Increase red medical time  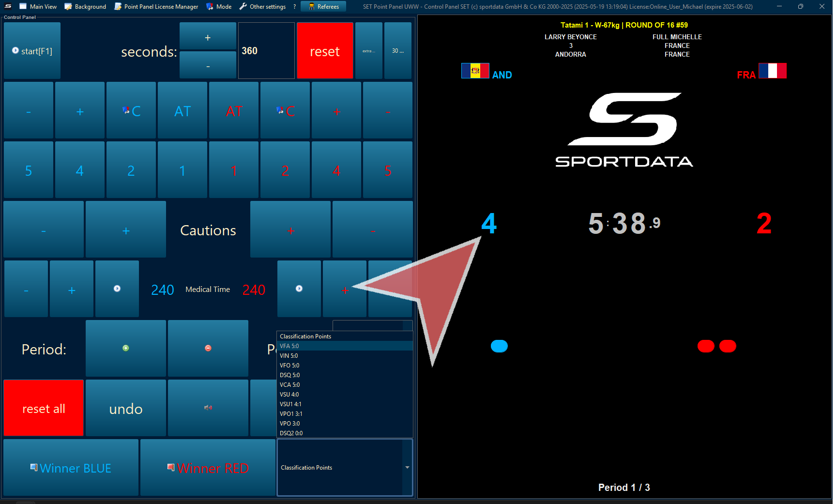pos(345,289)
